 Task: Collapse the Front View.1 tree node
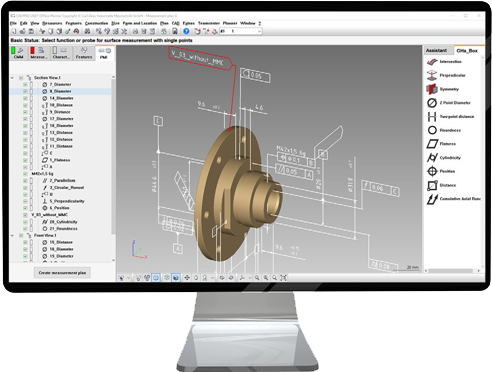pos(12,235)
